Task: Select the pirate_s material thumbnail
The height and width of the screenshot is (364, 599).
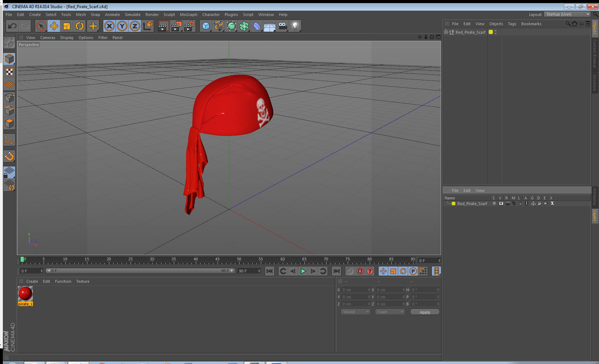Action: [25, 294]
